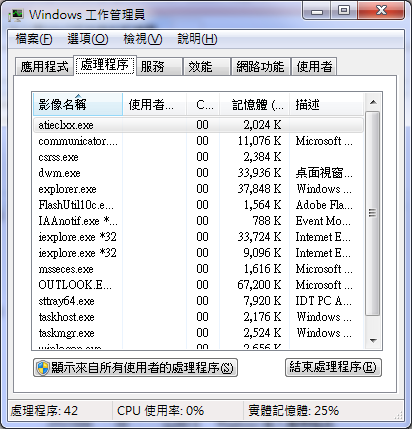
Task: Close the Task Manager window
Action: [x=381, y=11]
